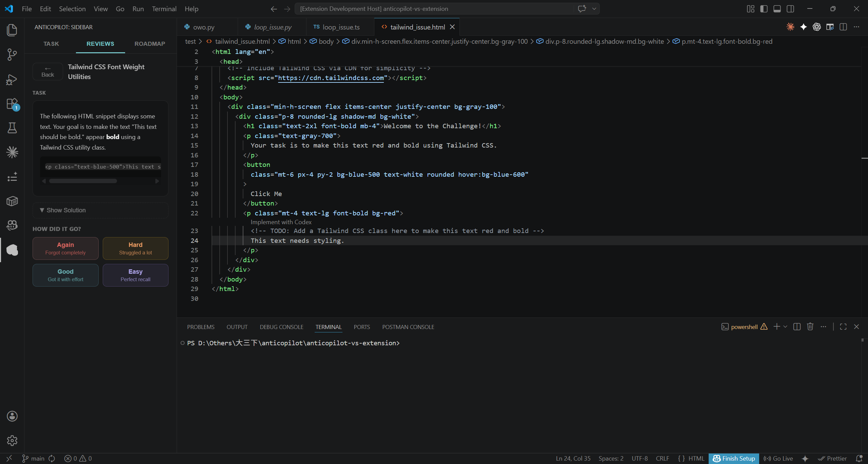This screenshot has height=464, width=868.
Task: Toggle the secondary side bar visibility
Action: click(x=790, y=9)
